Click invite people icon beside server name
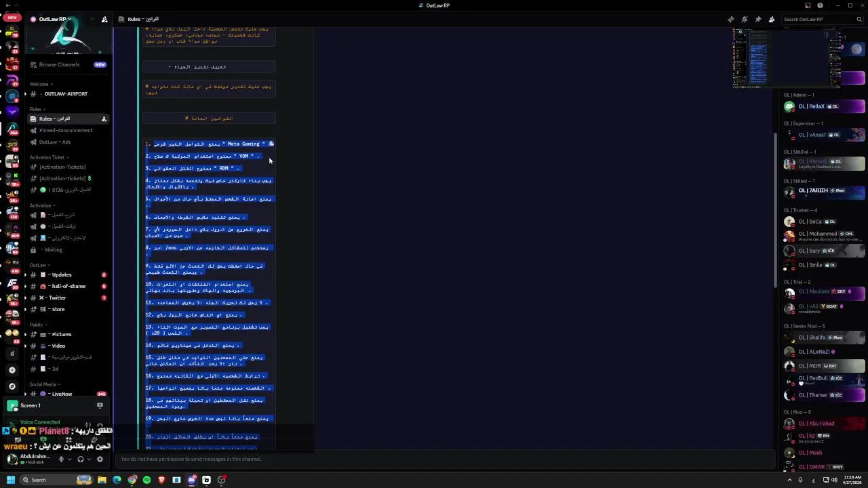868x488 pixels. [104, 19]
